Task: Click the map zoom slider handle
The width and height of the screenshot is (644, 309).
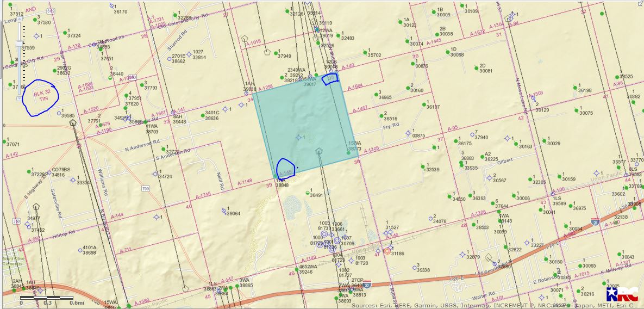Action: (x=20, y=43)
